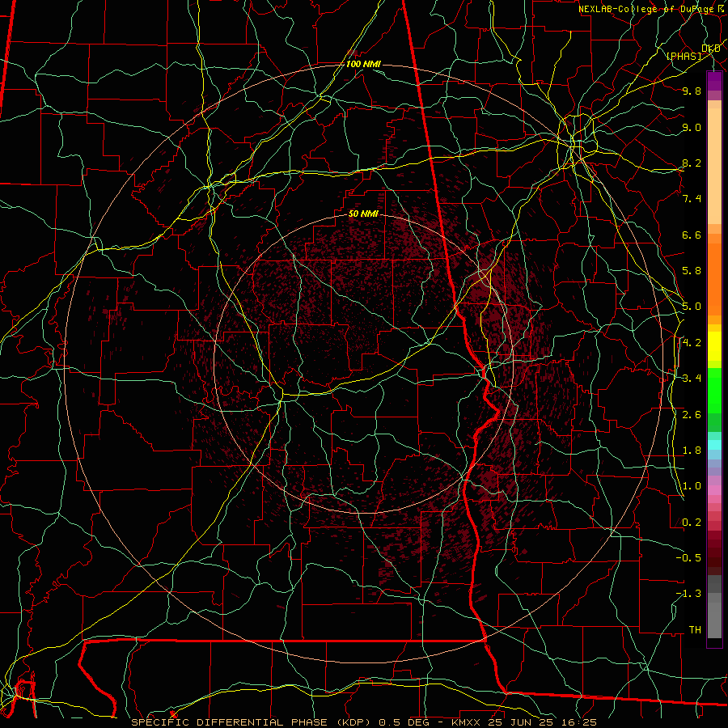Click the 50 NMI range ring label
This screenshot has width=728, height=728.
(x=363, y=214)
